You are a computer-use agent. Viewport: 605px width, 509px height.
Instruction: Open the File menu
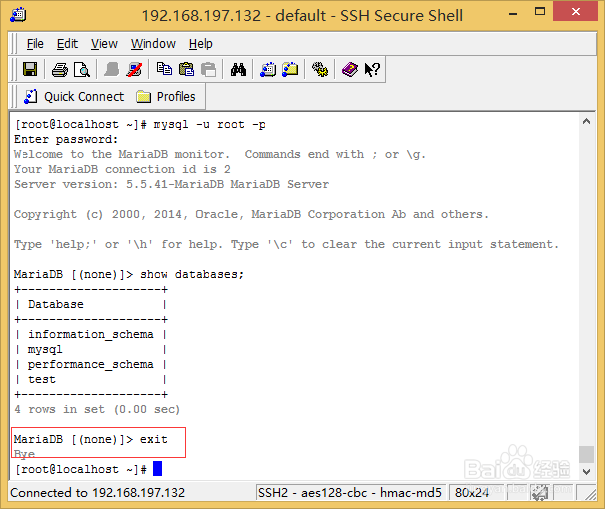tap(35, 44)
